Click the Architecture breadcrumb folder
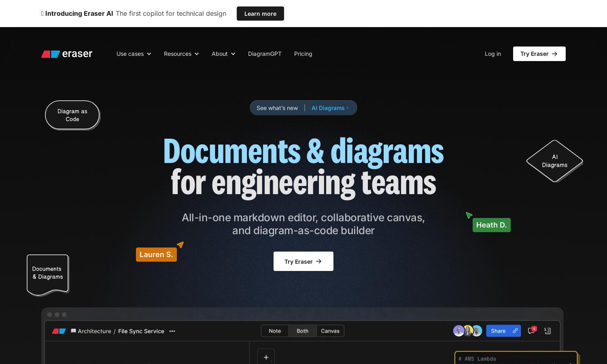The height and width of the screenshot is (364, 607). tap(91, 331)
